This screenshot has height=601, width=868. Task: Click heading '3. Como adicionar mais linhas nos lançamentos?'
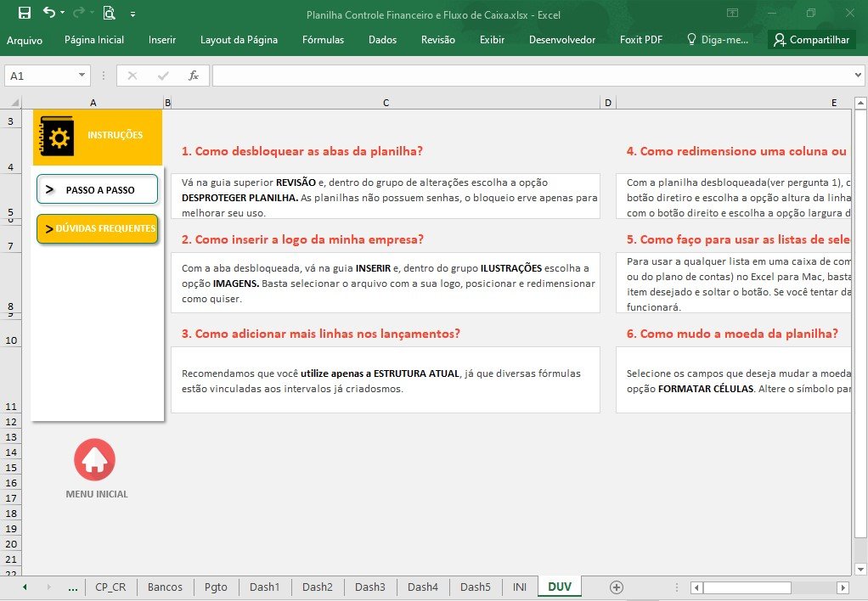pos(321,334)
